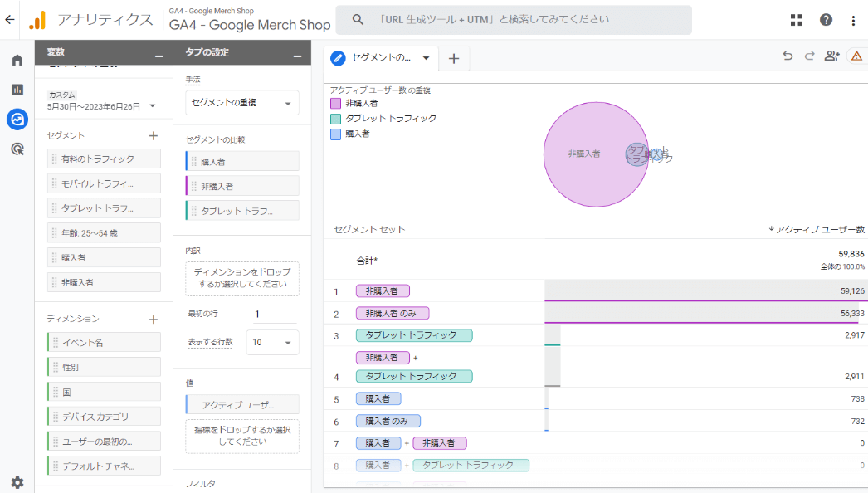The image size is (868, 493).
Task: Select the セグメントの tab
Action: pyautogui.click(x=381, y=57)
